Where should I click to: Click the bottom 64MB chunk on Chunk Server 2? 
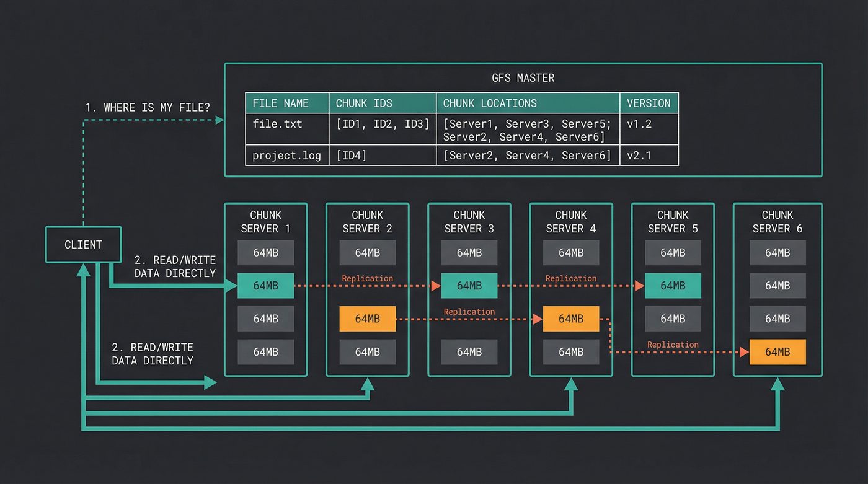[x=368, y=351]
